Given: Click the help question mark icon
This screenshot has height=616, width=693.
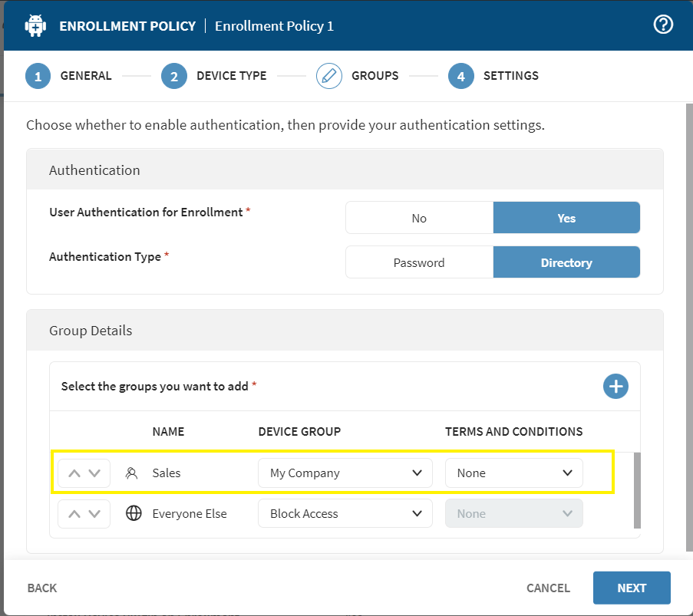Looking at the screenshot, I should click(662, 25).
